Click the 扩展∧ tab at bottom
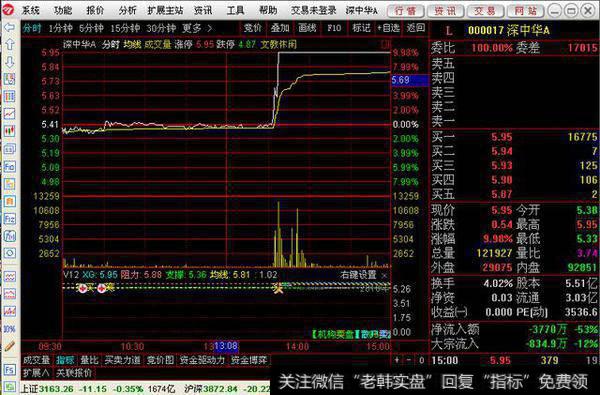Screen dimensions: 600x395 (x=36, y=373)
